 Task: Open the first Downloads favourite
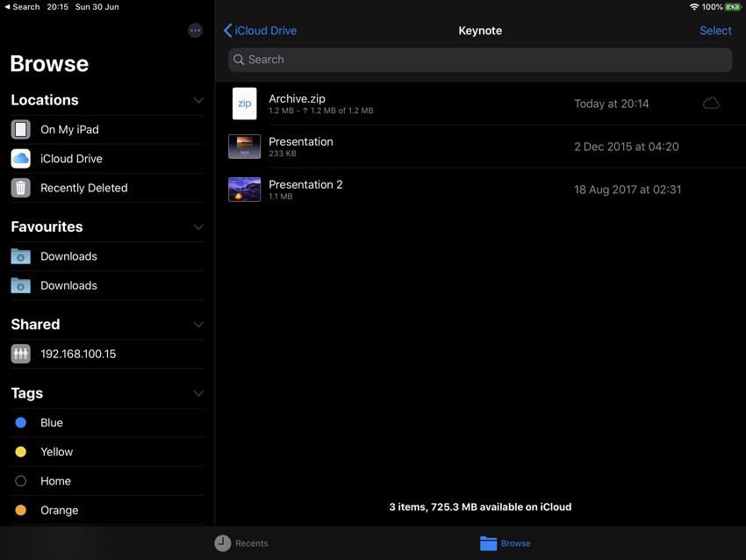(107, 256)
